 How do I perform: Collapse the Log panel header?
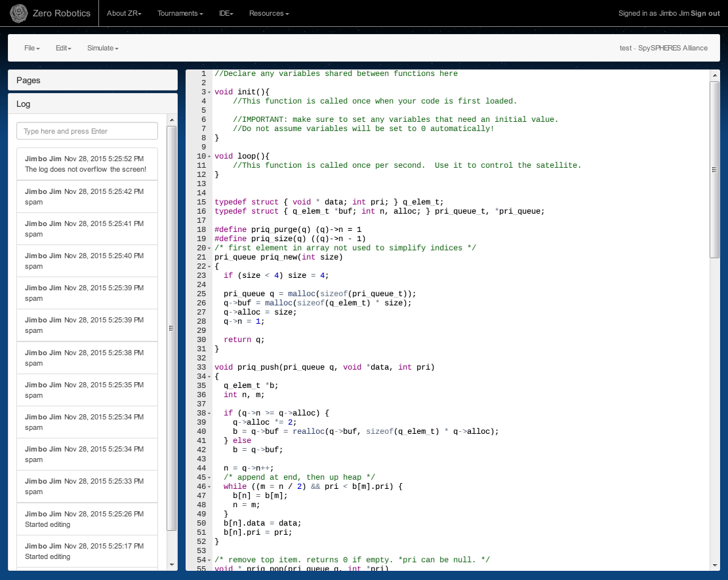tap(93, 104)
